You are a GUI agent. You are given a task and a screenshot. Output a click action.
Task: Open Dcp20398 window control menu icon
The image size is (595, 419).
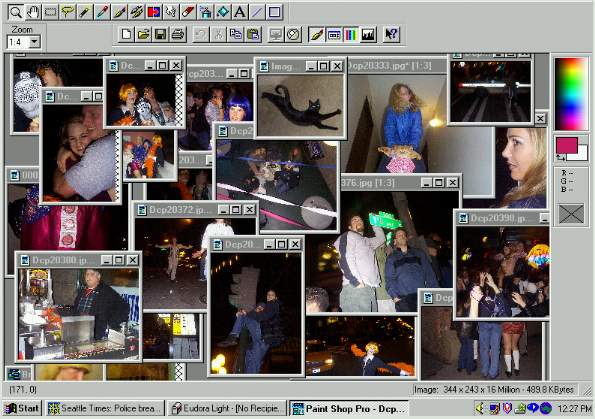463,218
